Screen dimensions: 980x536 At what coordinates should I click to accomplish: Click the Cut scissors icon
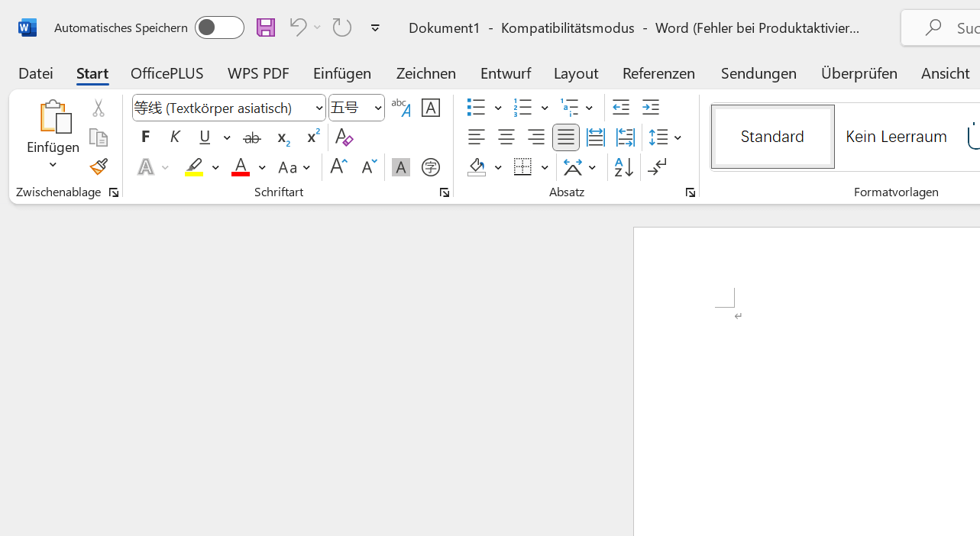point(98,108)
